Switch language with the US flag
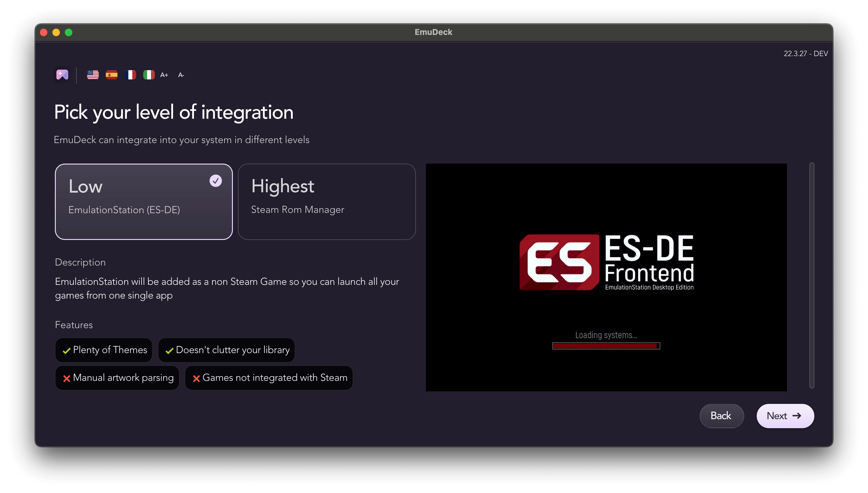Screen dimensions: 868x493 [93, 75]
